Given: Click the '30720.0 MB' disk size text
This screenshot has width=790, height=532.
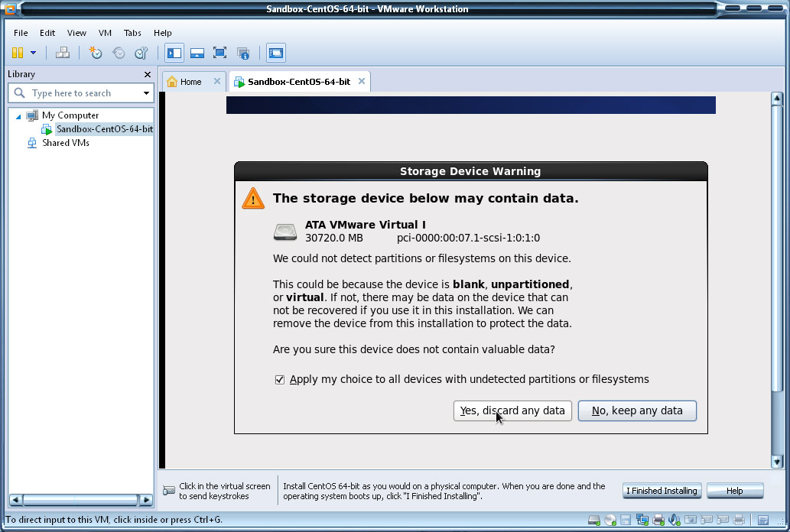Looking at the screenshot, I should [x=334, y=238].
